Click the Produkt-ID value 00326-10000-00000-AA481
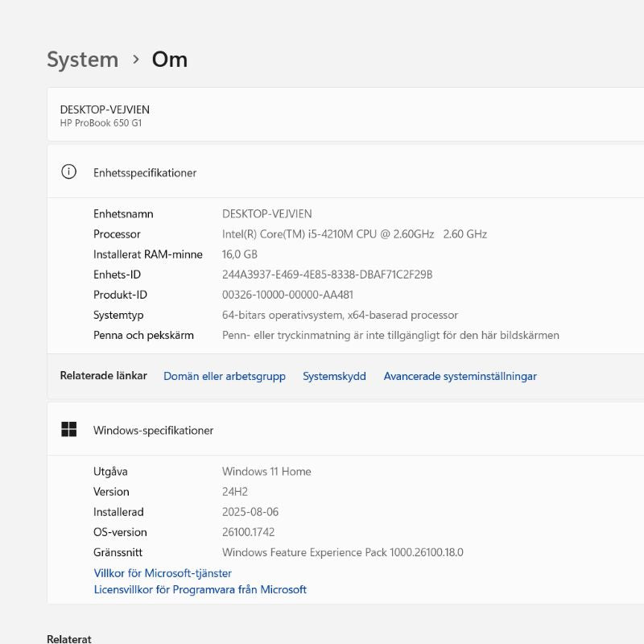The image size is (644, 644). (x=287, y=295)
